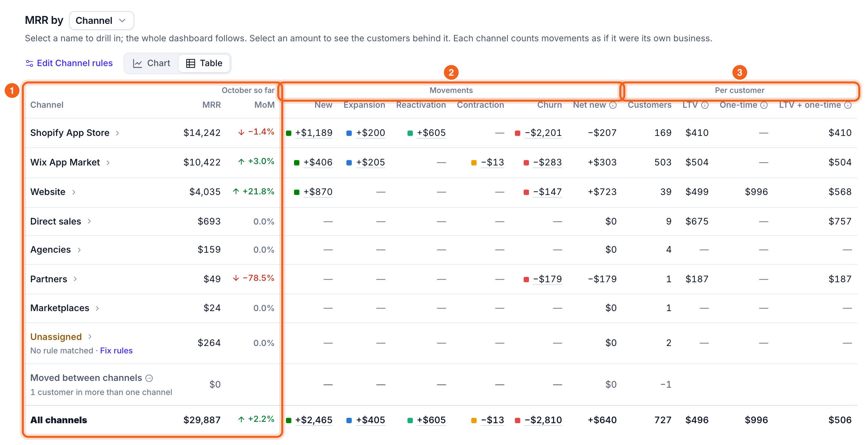Open Shopify expansion amount +$200
Image resolution: width=868 pixels, height=445 pixels.
click(371, 133)
